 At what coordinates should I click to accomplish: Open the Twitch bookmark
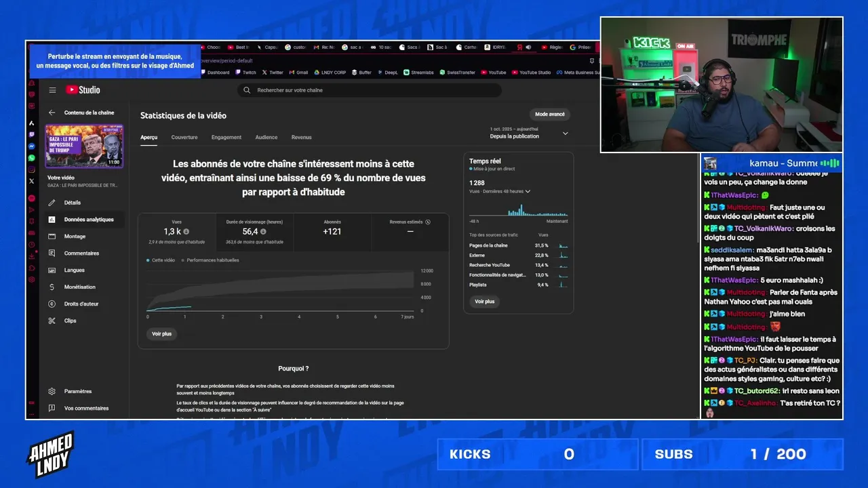pos(246,73)
